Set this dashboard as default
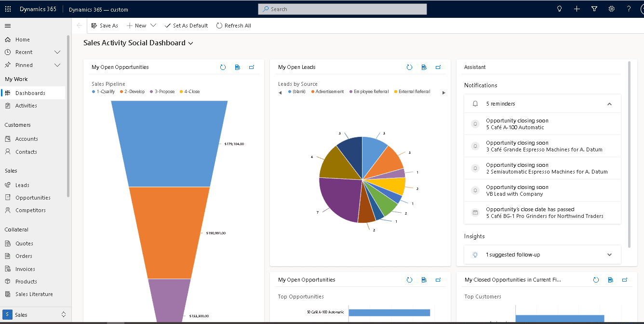Image resolution: width=644 pixels, height=324 pixels. [186, 26]
